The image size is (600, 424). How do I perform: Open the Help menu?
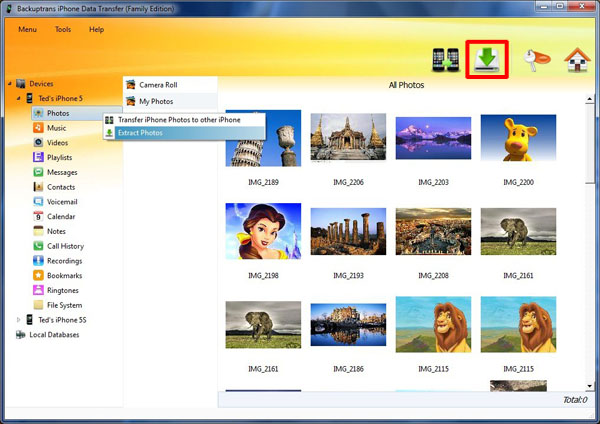96,29
